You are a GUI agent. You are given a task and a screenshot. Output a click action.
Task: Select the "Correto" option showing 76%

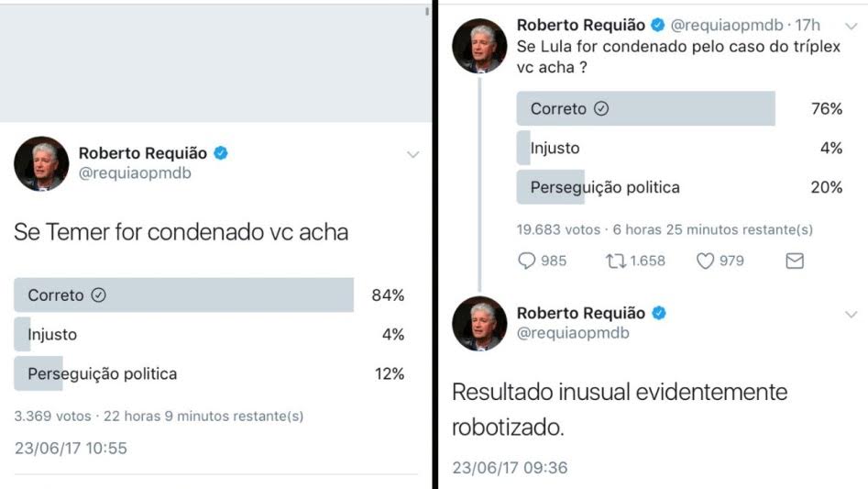(558, 109)
